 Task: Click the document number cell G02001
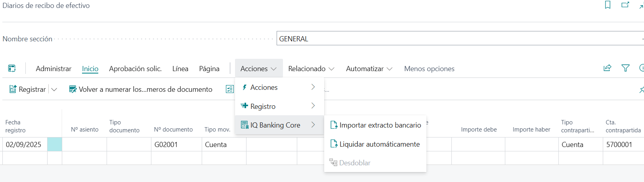click(x=176, y=145)
